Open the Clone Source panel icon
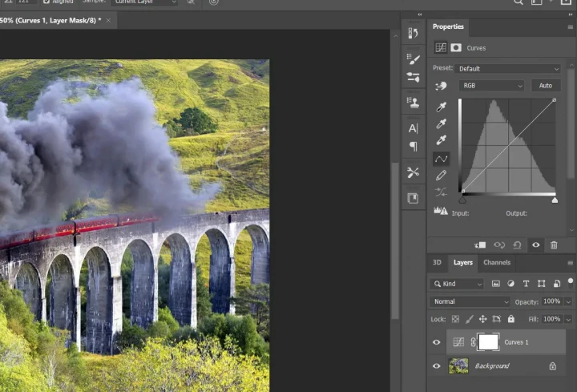 point(413,103)
